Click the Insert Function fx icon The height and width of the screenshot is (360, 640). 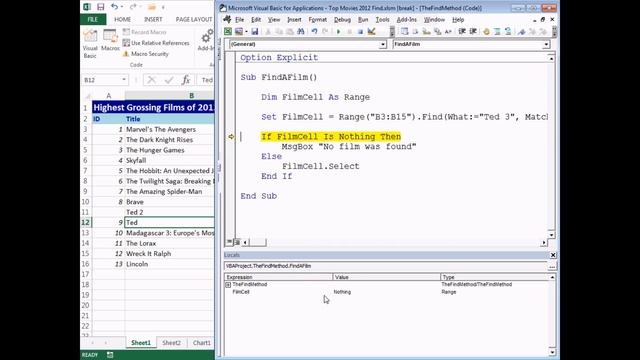[186, 80]
